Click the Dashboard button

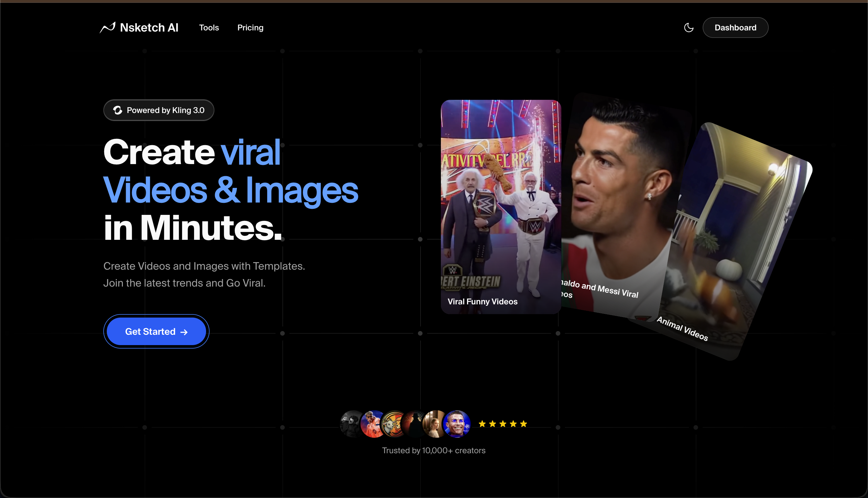(735, 28)
